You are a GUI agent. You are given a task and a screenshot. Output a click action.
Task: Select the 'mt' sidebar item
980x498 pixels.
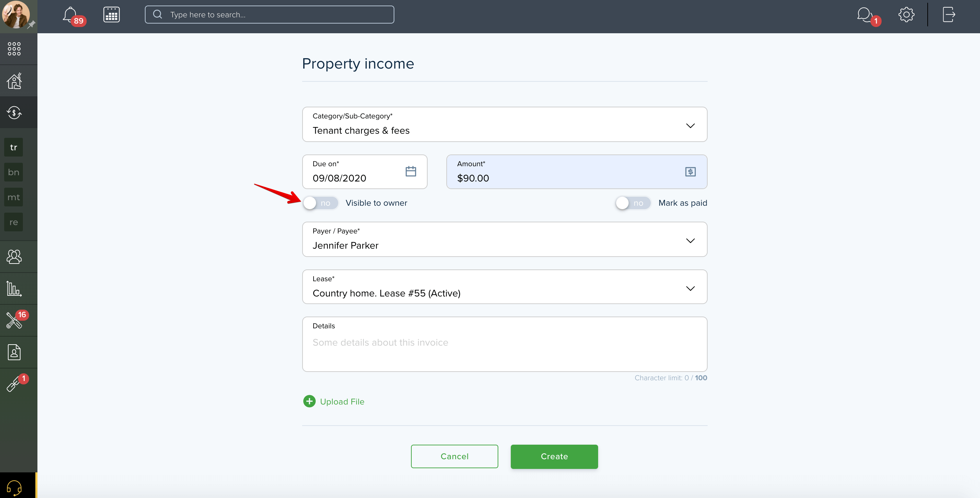[14, 197]
